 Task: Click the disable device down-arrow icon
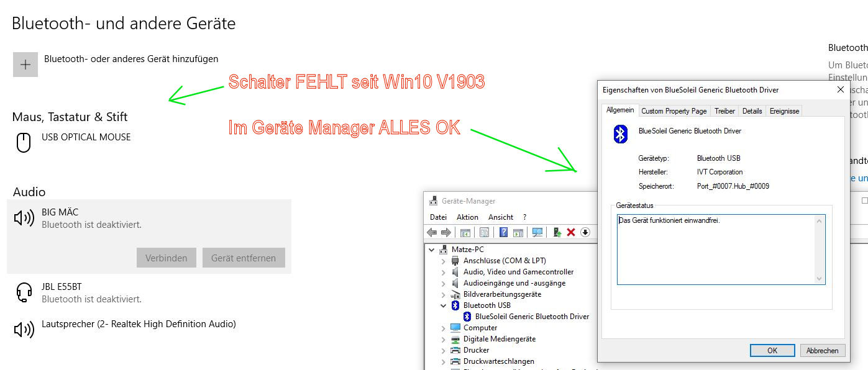click(x=585, y=232)
